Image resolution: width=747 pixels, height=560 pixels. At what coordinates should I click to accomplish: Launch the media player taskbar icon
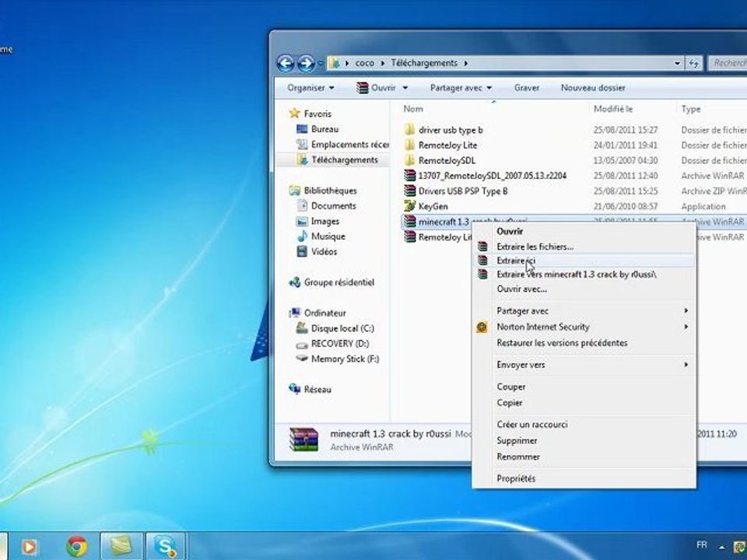point(29,547)
